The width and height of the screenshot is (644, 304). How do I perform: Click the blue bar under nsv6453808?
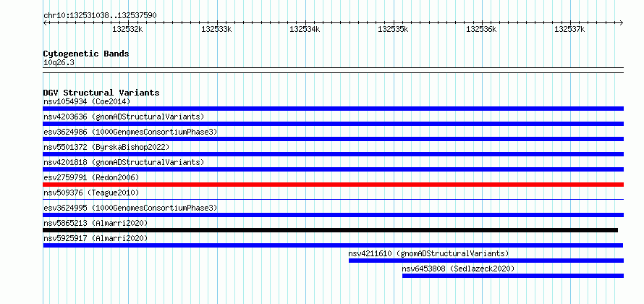click(x=512, y=276)
